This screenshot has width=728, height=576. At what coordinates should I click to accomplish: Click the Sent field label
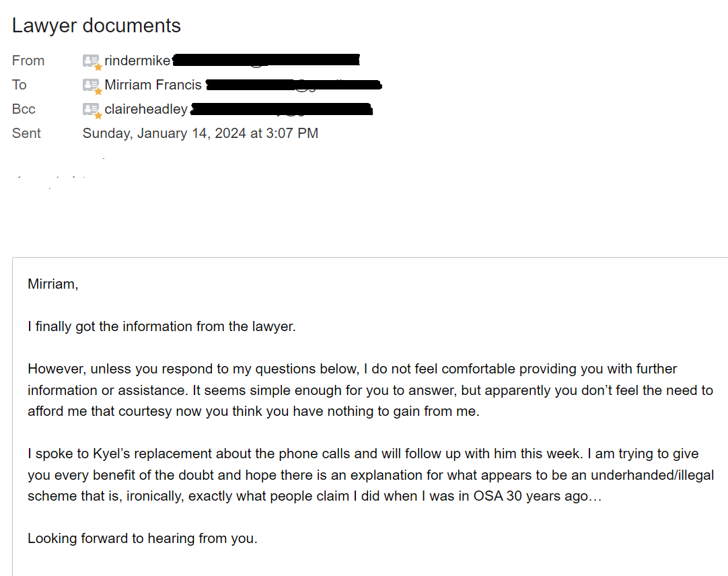coord(26,133)
